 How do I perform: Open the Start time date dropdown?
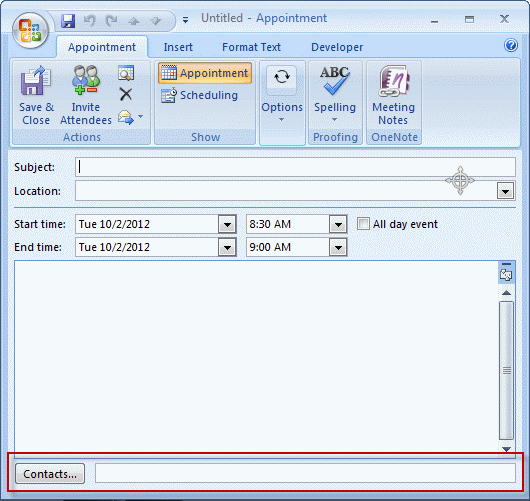click(x=227, y=224)
